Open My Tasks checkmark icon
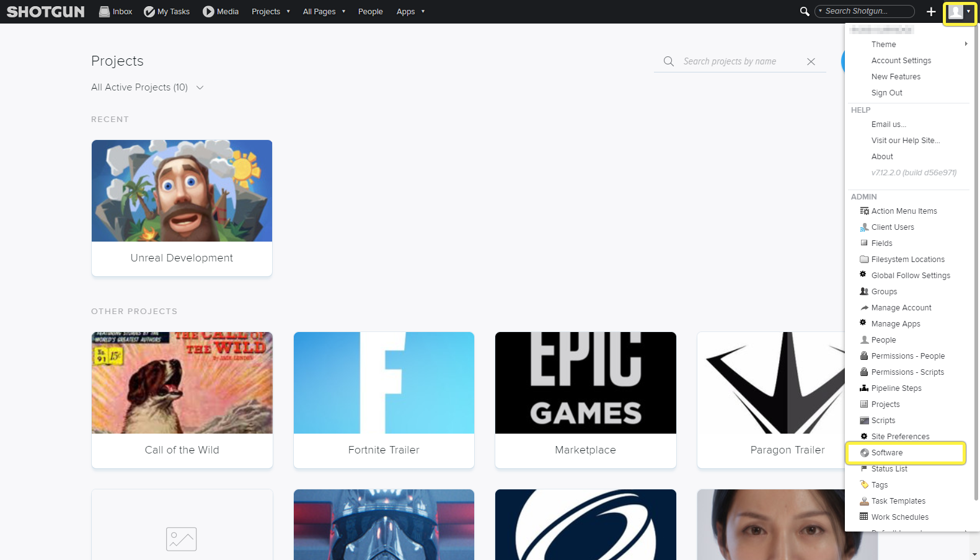The image size is (980, 560). [x=149, y=11]
